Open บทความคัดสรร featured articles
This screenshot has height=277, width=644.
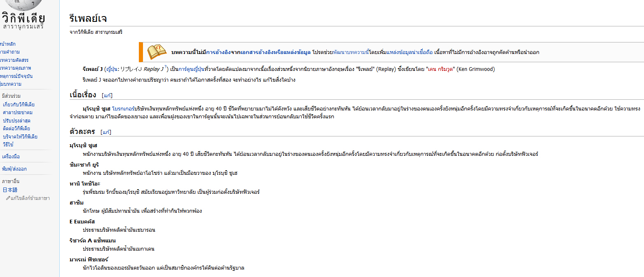click(x=14, y=60)
